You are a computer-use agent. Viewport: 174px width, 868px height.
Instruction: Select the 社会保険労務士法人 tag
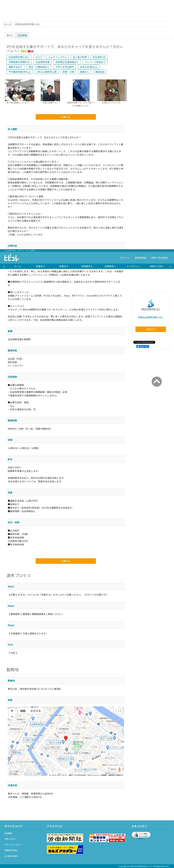click(x=19, y=57)
